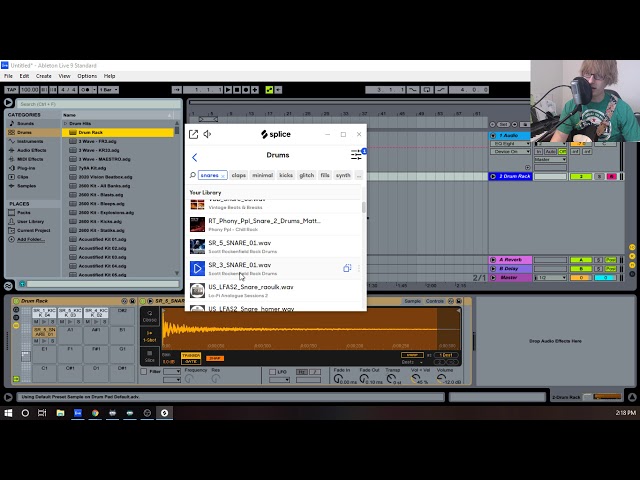
Task: Remove the snares search tag
Action: point(223,176)
